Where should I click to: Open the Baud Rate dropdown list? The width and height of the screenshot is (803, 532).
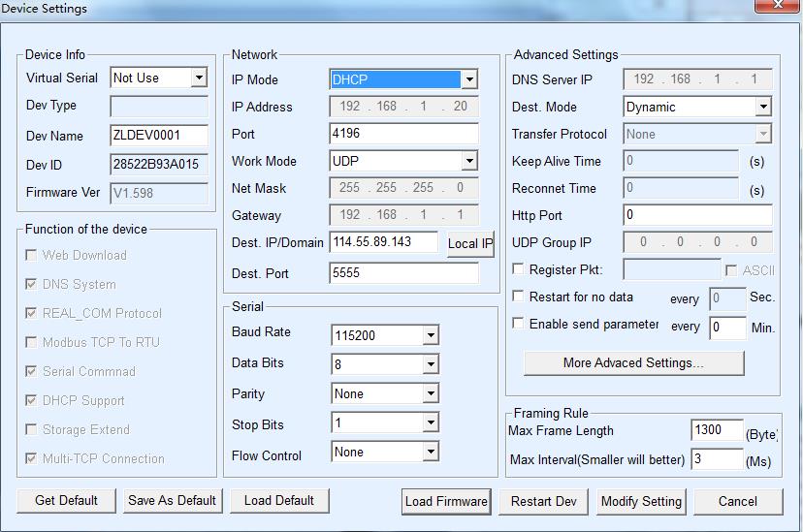[x=430, y=335]
